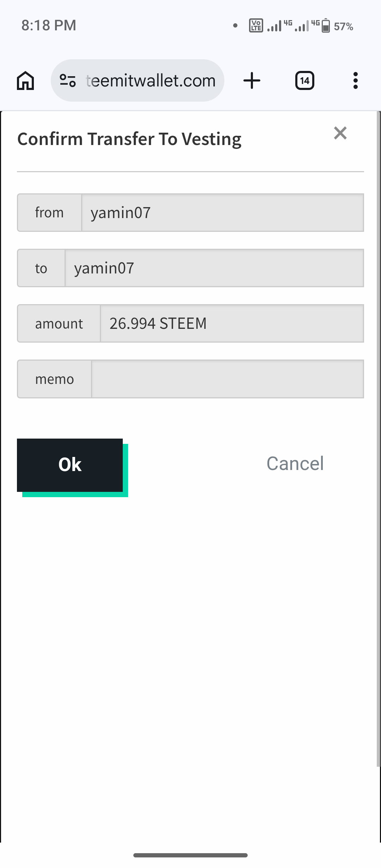Tap the 8:18 PM clock
Image resolution: width=381 pixels, height=868 pixels.
[49, 25]
